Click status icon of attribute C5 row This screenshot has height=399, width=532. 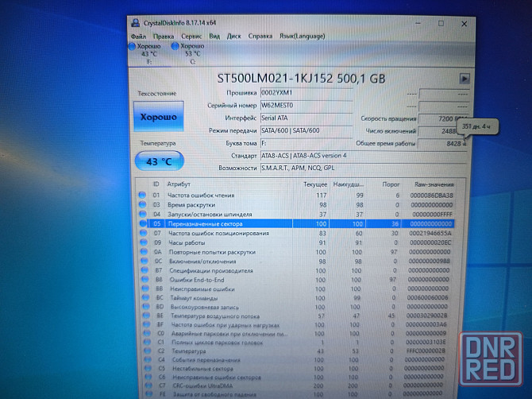pyautogui.click(x=148, y=368)
